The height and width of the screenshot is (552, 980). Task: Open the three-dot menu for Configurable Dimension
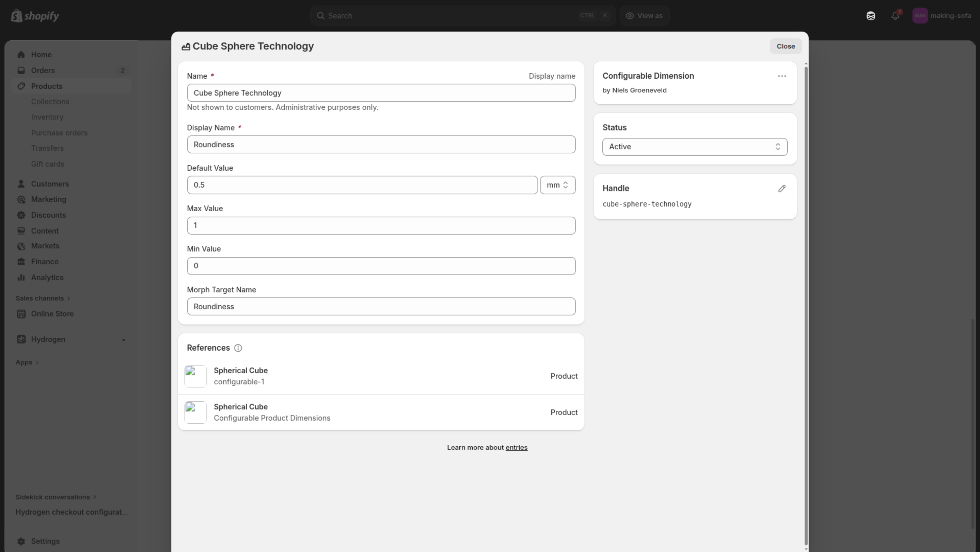point(781,76)
